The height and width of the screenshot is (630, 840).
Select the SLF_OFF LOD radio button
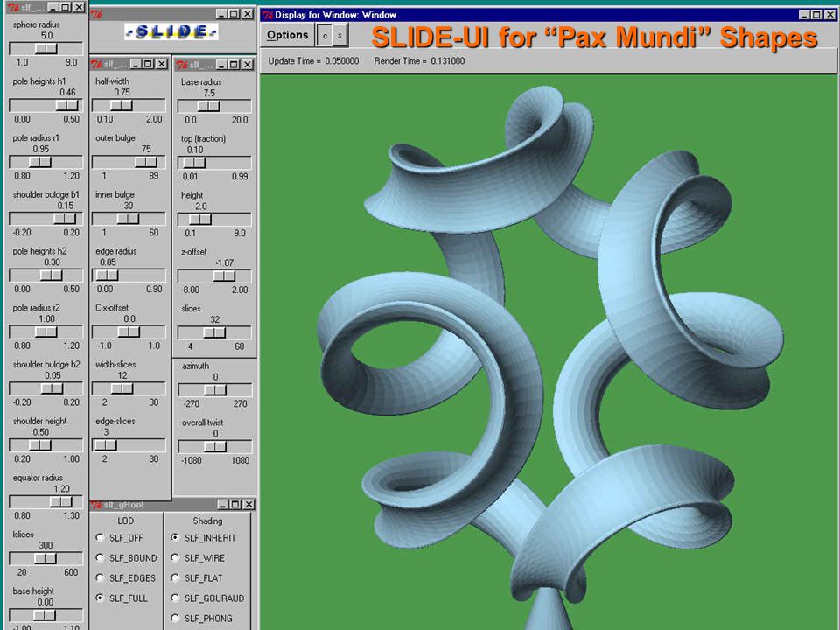(100, 538)
